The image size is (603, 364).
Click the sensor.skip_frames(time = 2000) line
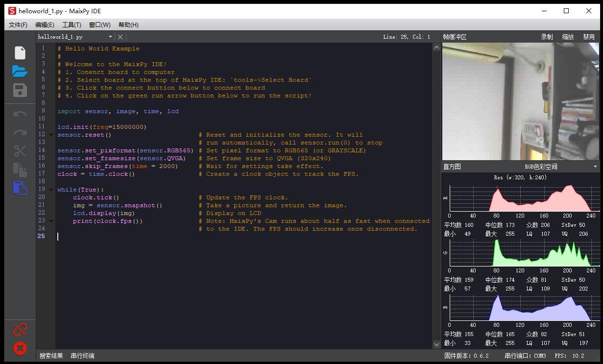click(x=118, y=166)
